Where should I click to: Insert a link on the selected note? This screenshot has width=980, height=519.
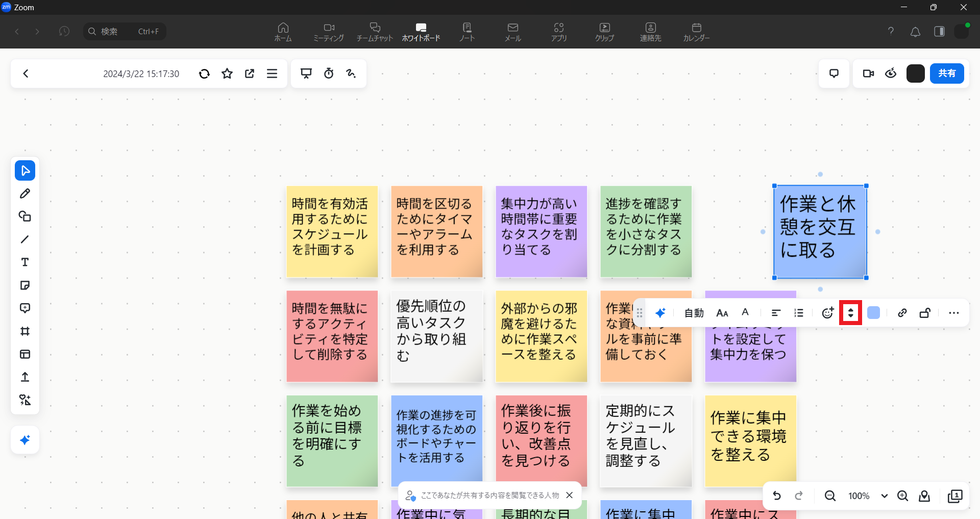click(x=902, y=313)
